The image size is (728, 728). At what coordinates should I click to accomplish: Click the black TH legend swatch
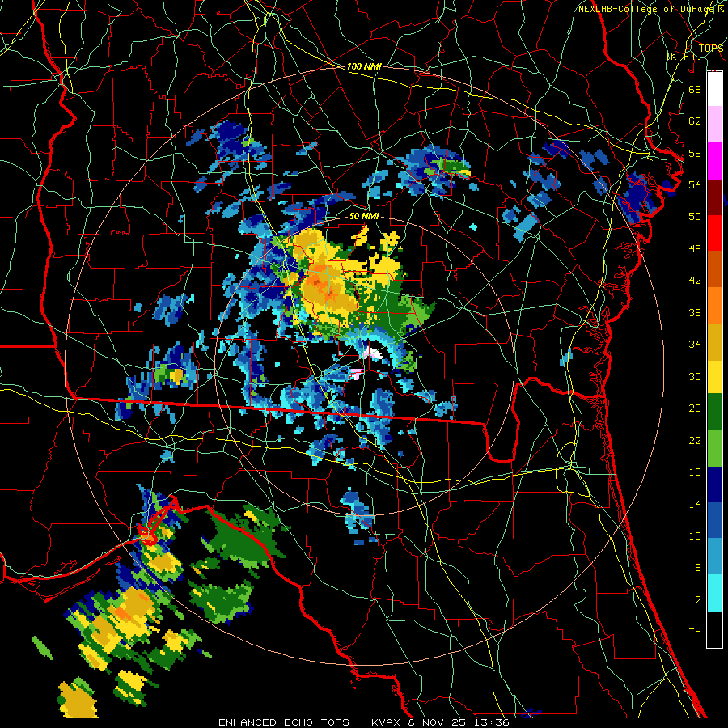pyautogui.click(x=714, y=629)
